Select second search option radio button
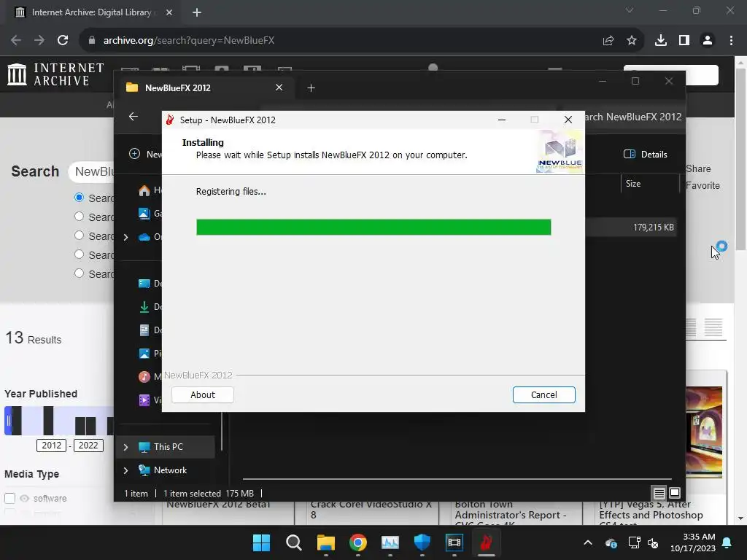This screenshot has height=560, width=747. (79, 216)
